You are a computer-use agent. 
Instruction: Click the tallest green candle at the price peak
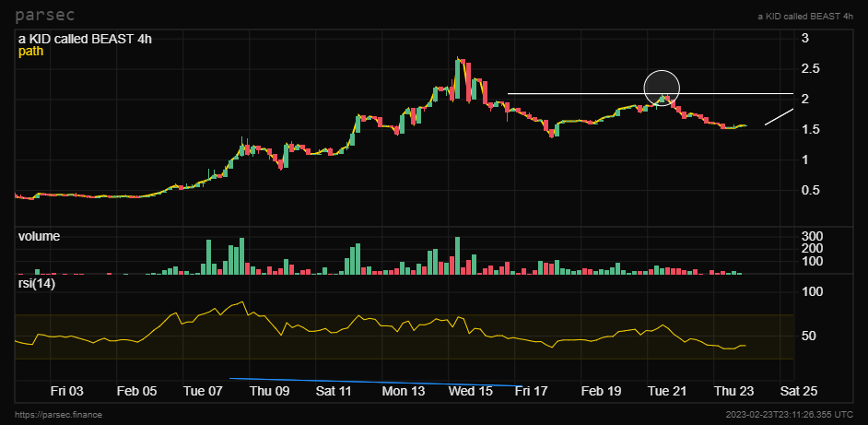[x=458, y=78]
